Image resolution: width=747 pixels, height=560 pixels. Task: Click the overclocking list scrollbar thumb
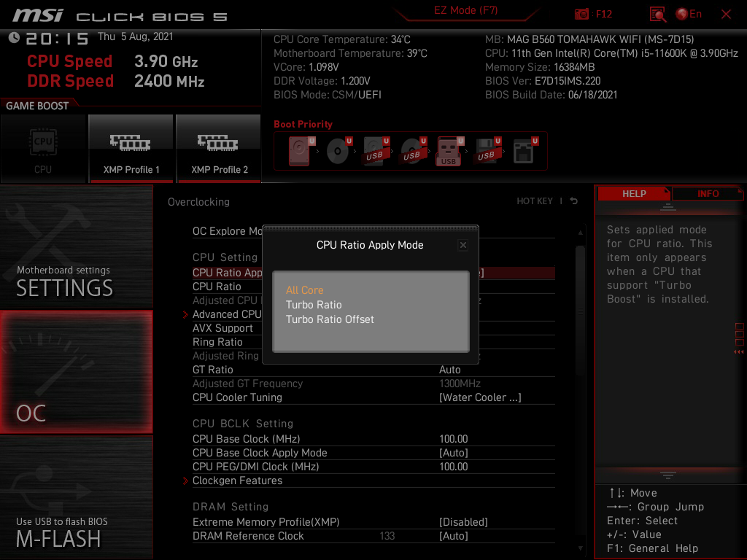(x=580, y=311)
